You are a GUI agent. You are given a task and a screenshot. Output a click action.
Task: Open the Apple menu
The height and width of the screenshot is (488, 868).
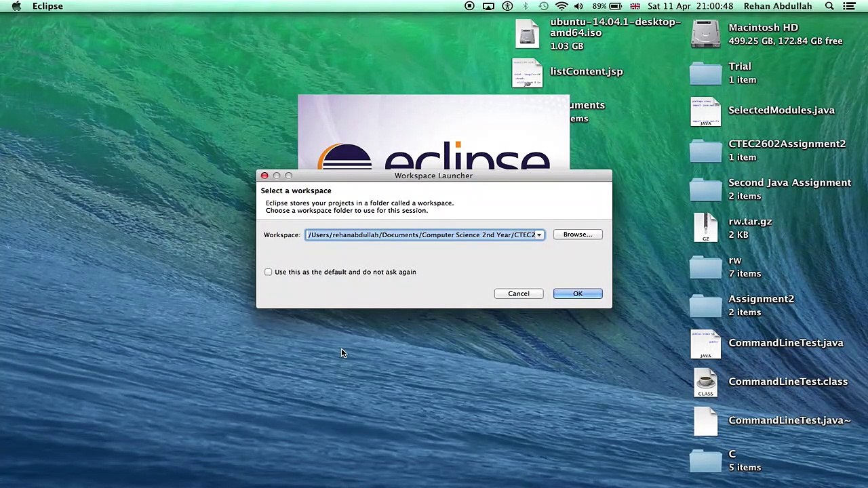point(16,6)
